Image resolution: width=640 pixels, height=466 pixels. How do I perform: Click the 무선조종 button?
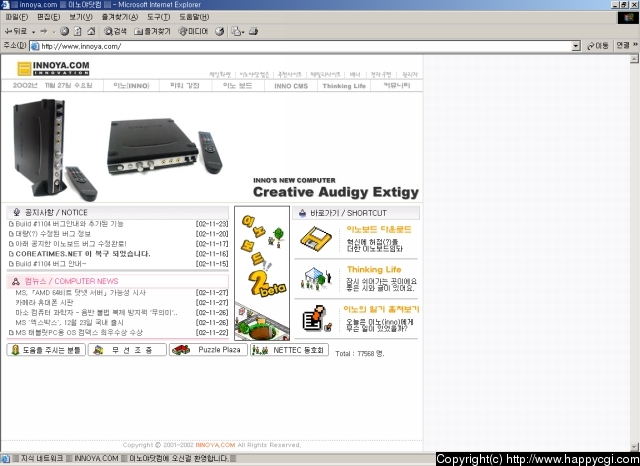(127, 350)
